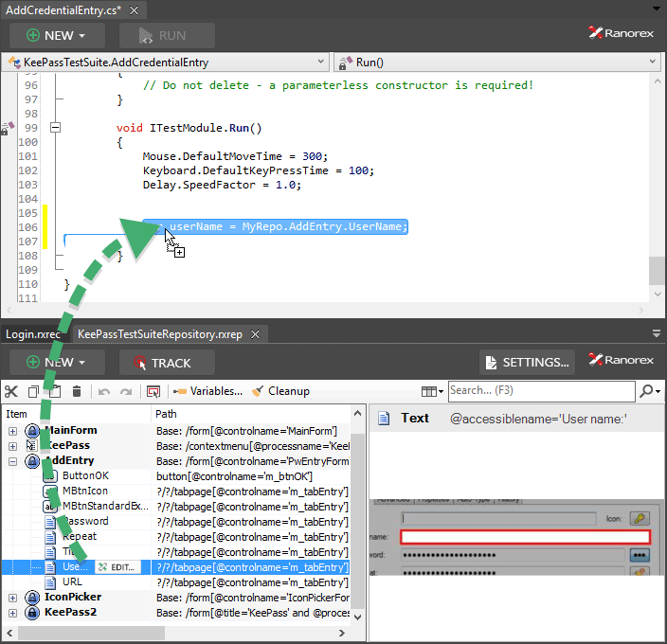The image size is (667, 644).
Task: Open the NEW dropdown in code editor toolbar
Action: 57,35
